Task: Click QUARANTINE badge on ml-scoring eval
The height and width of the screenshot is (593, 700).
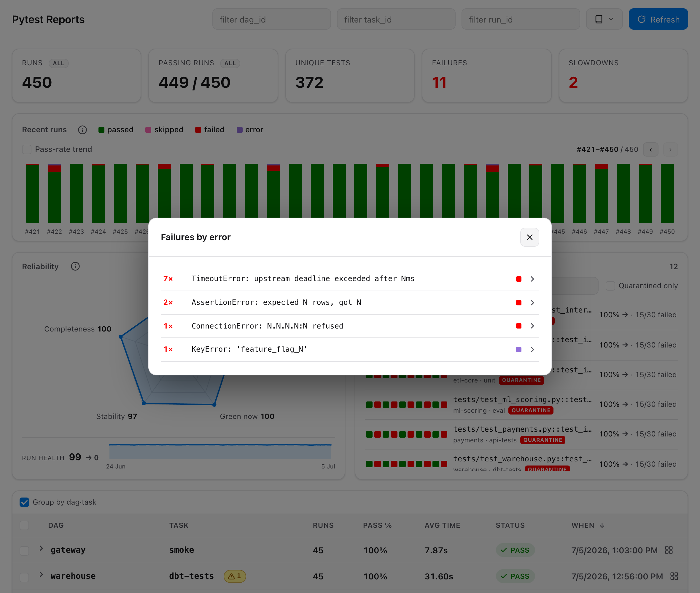Action: [531, 410]
